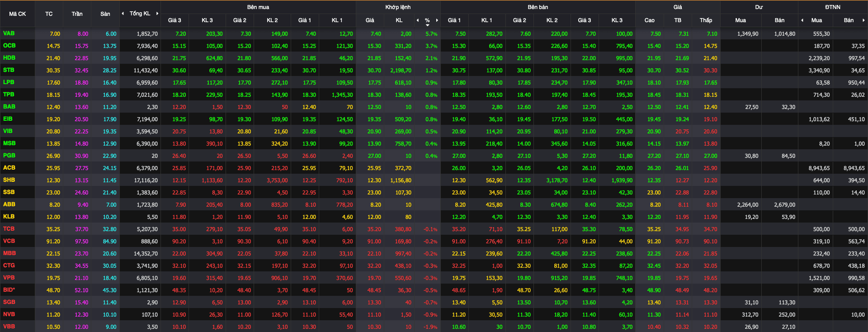Sort by Bán under Dư
868x332 pixels.
click(x=779, y=20)
